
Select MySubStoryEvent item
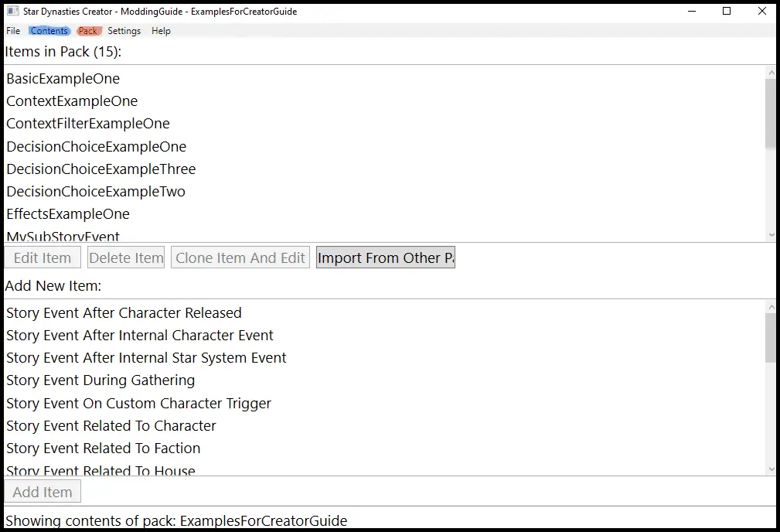[x=384, y=235]
